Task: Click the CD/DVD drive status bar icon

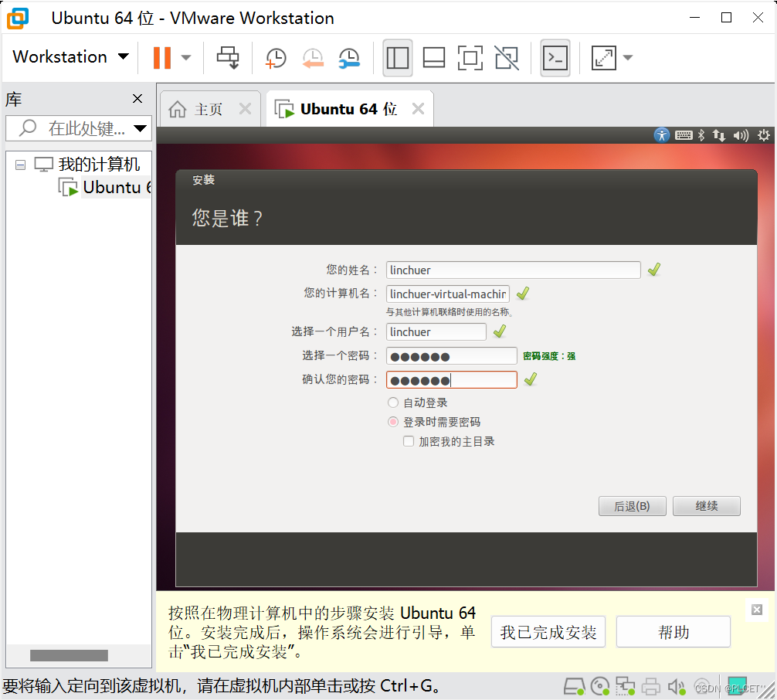Action: click(x=600, y=687)
